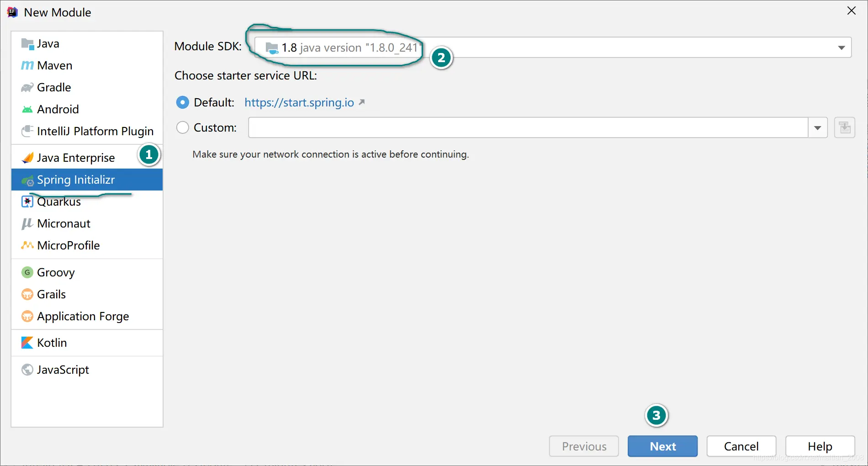Image resolution: width=868 pixels, height=466 pixels.
Task: Click the Help button
Action: 820,446
